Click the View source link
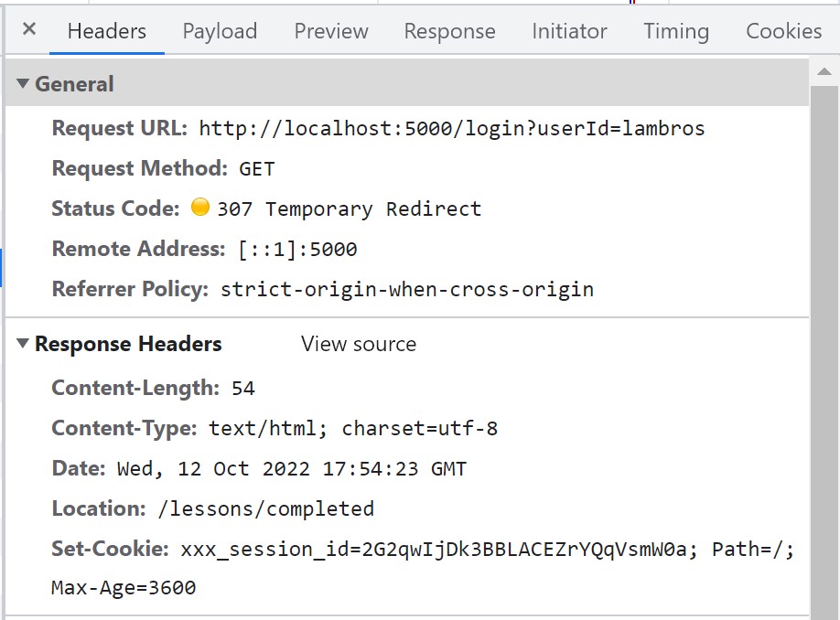This screenshot has width=840, height=620. (x=358, y=345)
